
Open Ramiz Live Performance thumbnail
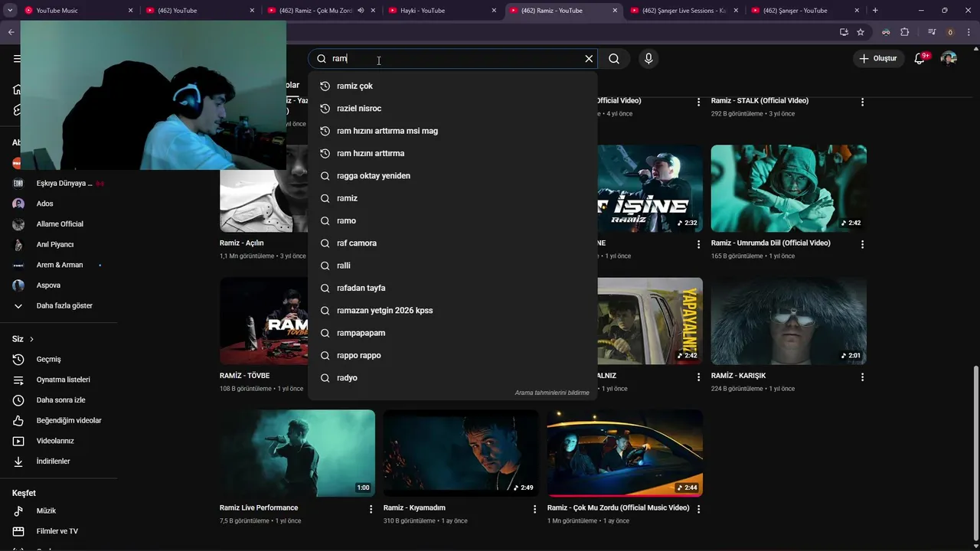click(x=297, y=453)
